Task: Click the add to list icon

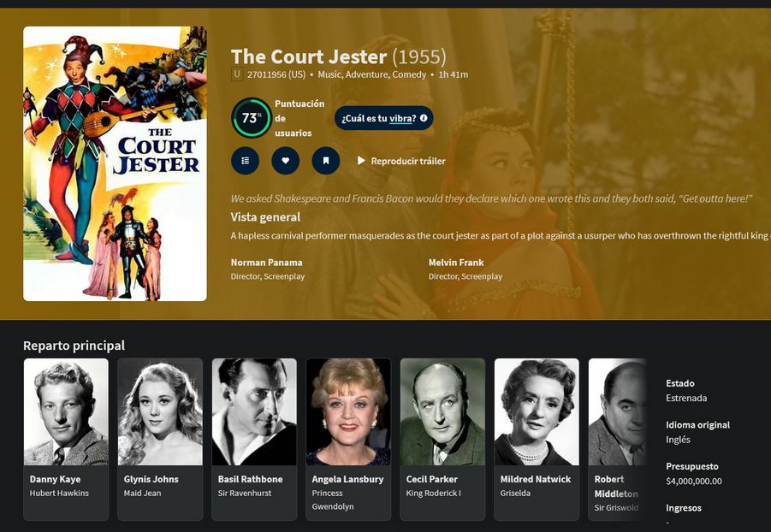Action: [245, 161]
